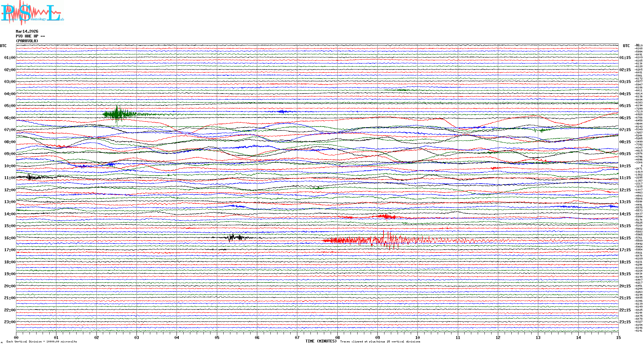
Task: Click the red burst on 14:15 trace
Action: [386, 217]
